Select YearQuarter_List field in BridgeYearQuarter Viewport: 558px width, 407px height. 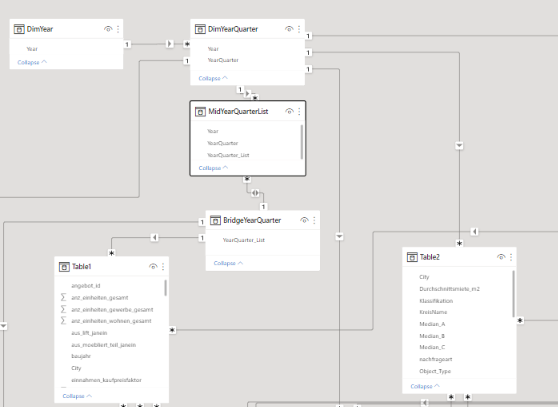pyautogui.click(x=244, y=240)
